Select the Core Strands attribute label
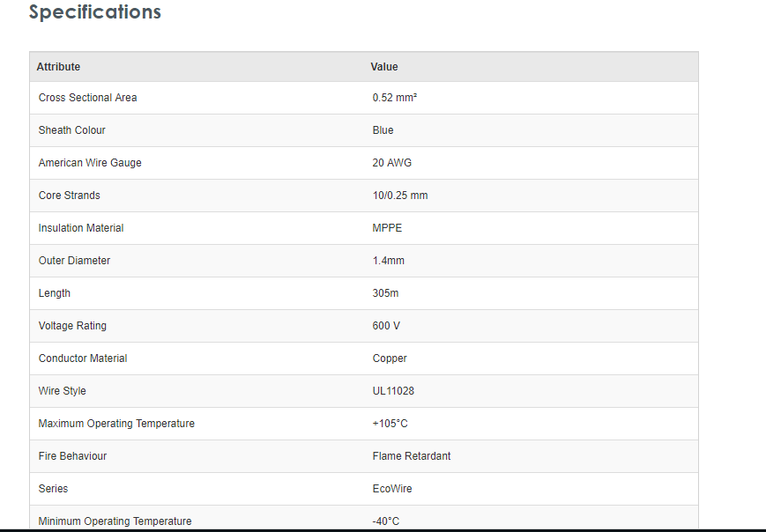Screen dimensions: 766x532 tap(69, 196)
